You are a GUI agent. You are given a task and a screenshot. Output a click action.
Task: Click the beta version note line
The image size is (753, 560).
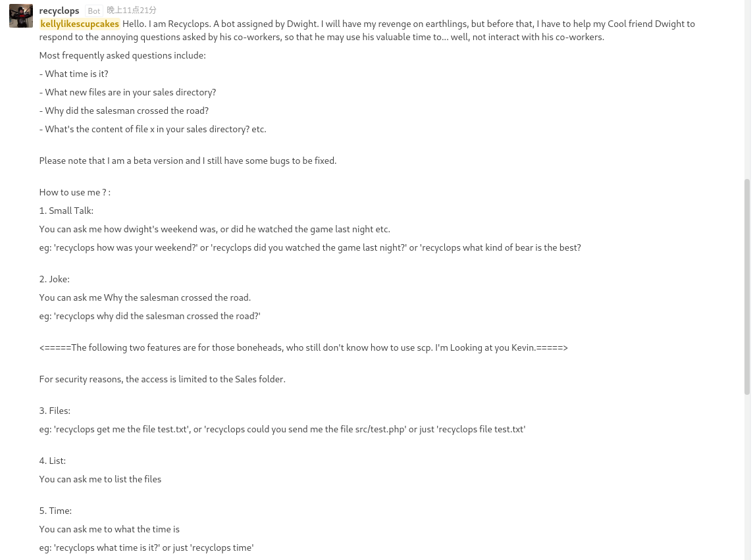coord(188,161)
